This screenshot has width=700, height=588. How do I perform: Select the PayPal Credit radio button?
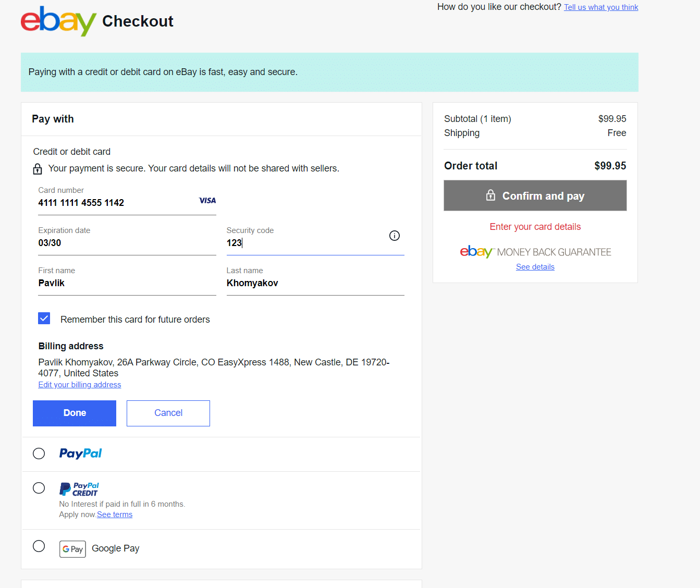click(39, 488)
